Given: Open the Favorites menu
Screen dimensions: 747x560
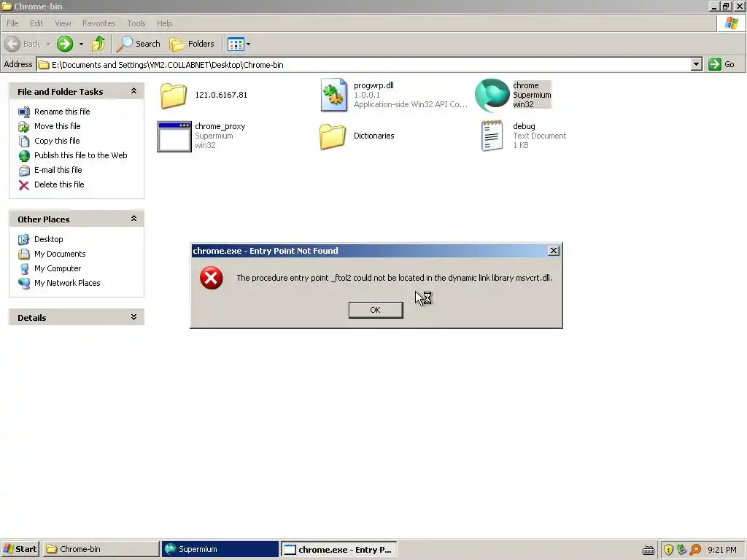Looking at the screenshot, I should click(x=99, y=23).
